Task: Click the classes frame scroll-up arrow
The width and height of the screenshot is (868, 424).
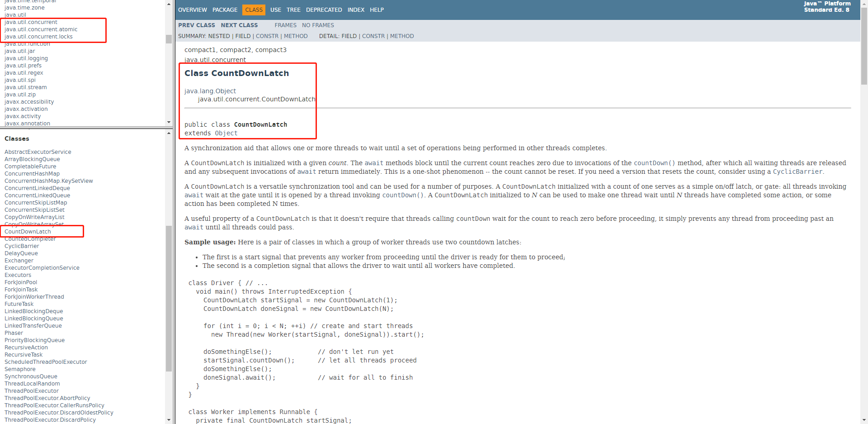Action: coord(169,133)
